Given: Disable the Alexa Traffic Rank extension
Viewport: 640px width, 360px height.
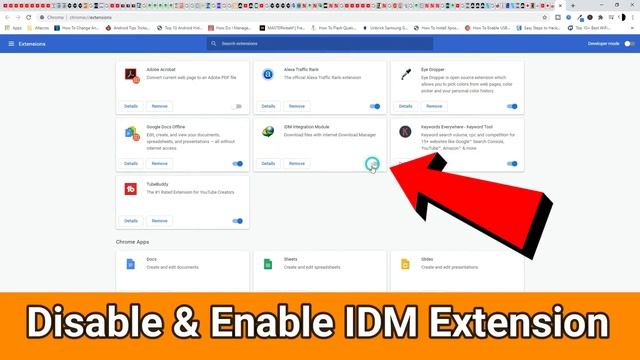Looking at the screenshot, I should click(x=375, y=106).
